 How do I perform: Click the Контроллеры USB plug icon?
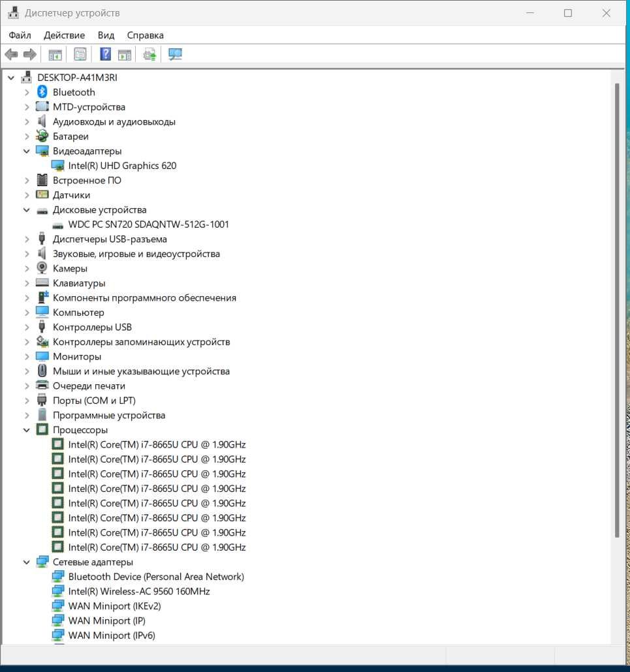42,327
